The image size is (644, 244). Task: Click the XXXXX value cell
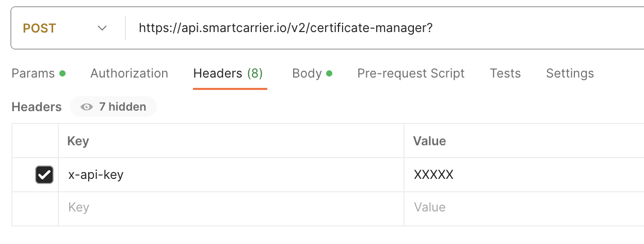pyautogui.click(x=524, y=175)
